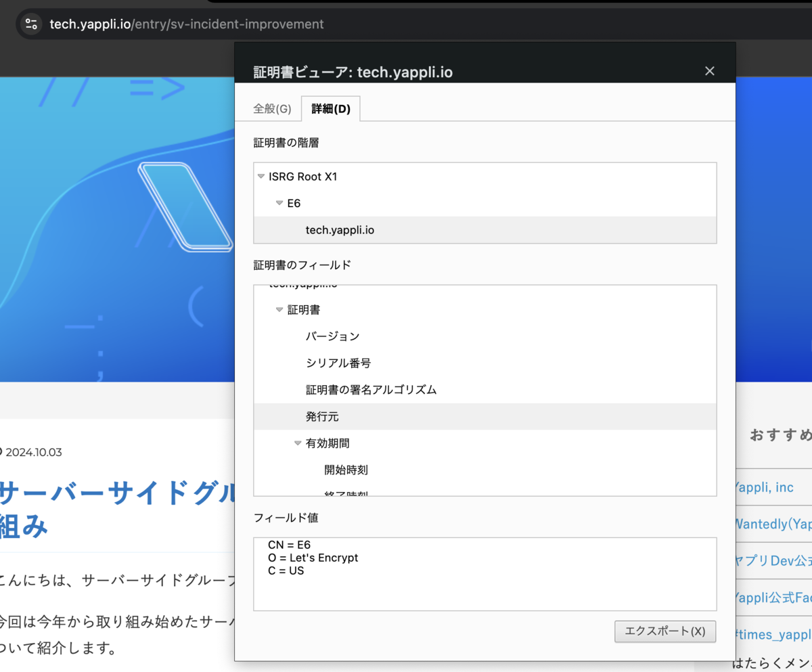Collapse the E6 intermediate certificate node

(x=279, y=202)
